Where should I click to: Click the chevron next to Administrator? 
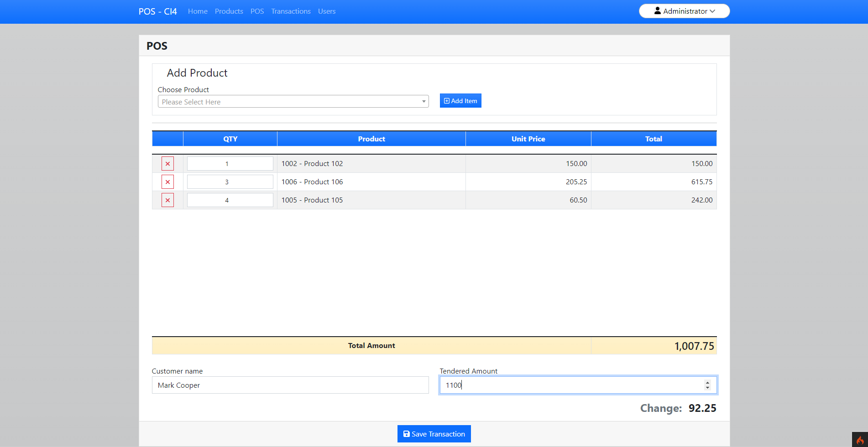tap(713, 11)
